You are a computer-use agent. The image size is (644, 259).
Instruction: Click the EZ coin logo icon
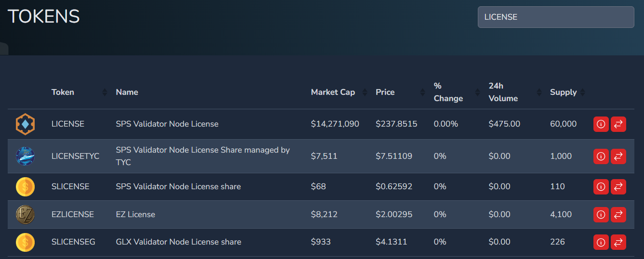pos(25,215)
